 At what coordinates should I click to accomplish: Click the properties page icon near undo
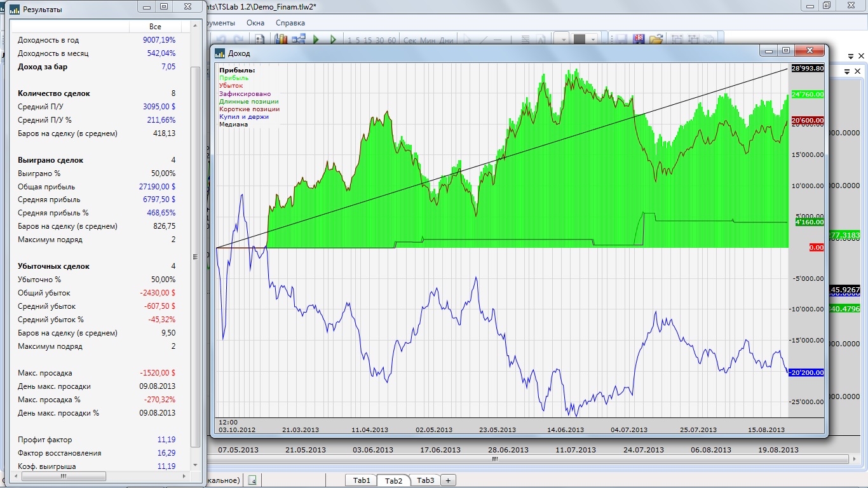[260, 39]
